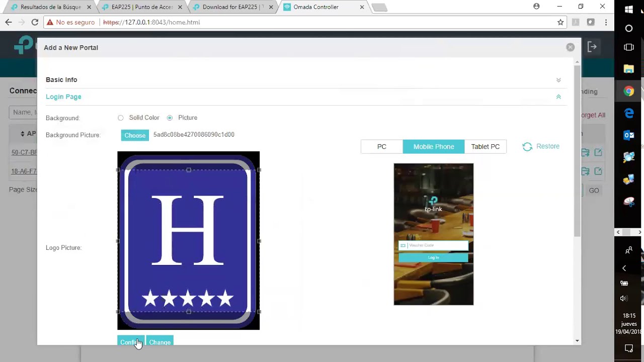Switch to Omada Controller tab
The width and height of the screenshot is (644, 362).
tap(323, 7)
